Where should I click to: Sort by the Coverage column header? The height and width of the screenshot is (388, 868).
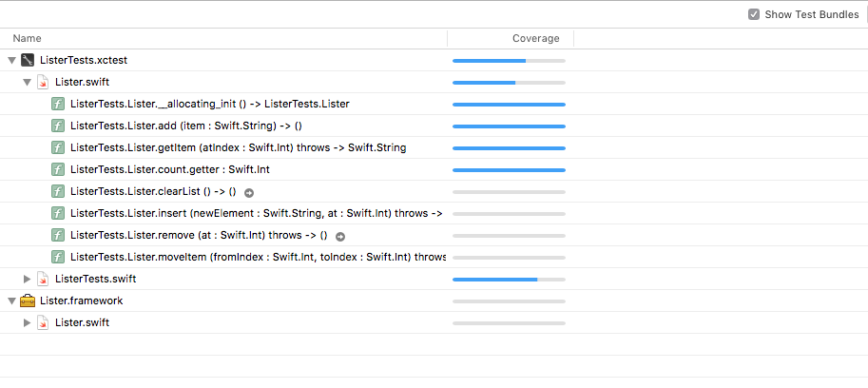(535, 38)
